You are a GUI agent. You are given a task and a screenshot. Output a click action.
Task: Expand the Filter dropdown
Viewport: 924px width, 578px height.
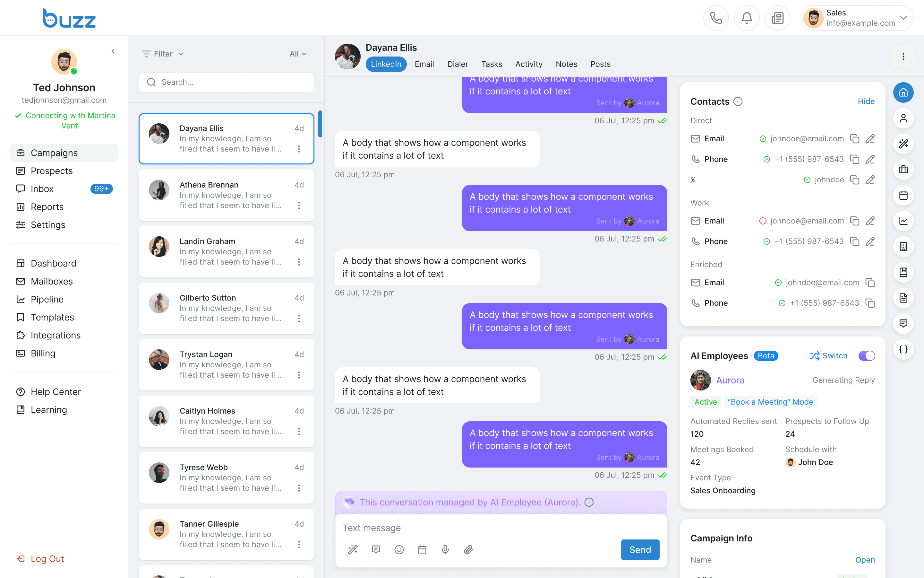tap(163, 54)
